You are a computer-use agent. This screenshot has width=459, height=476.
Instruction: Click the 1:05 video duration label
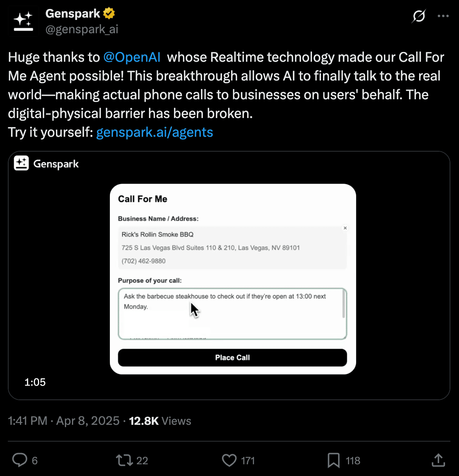coord(35,382)
